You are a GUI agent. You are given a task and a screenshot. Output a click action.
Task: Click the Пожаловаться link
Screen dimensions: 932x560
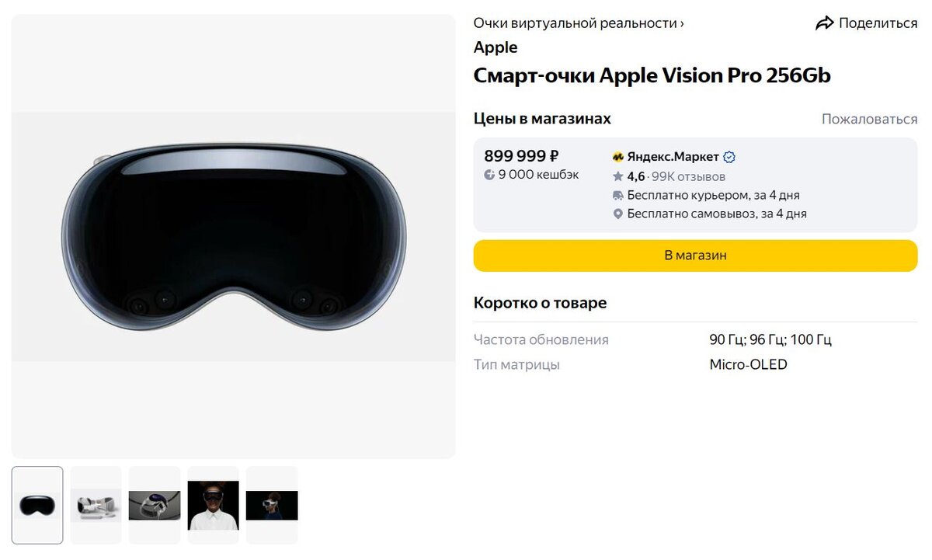(x=870, y=119)
